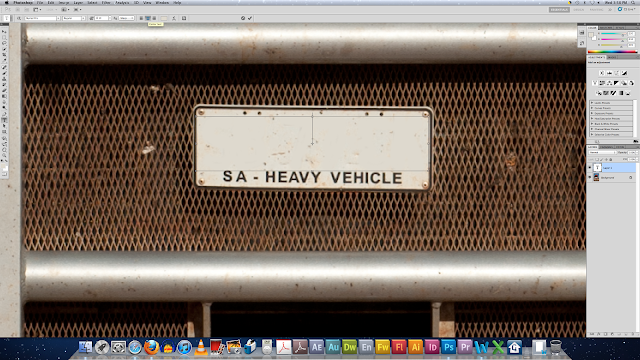
Task: Select the Painting workspace
Action: pos(596,9)
